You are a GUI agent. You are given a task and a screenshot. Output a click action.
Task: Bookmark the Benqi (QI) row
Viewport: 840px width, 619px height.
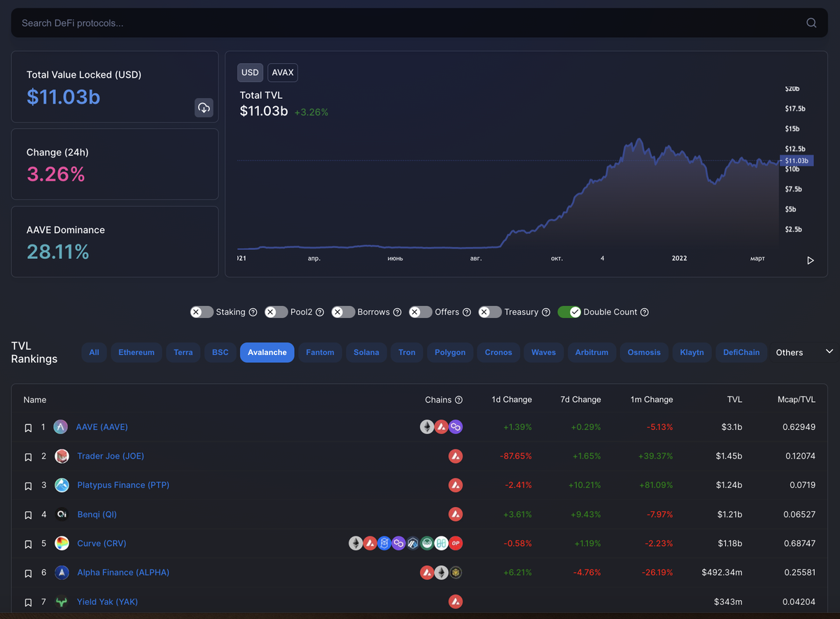pyautogui.click(x=29, y=515)
